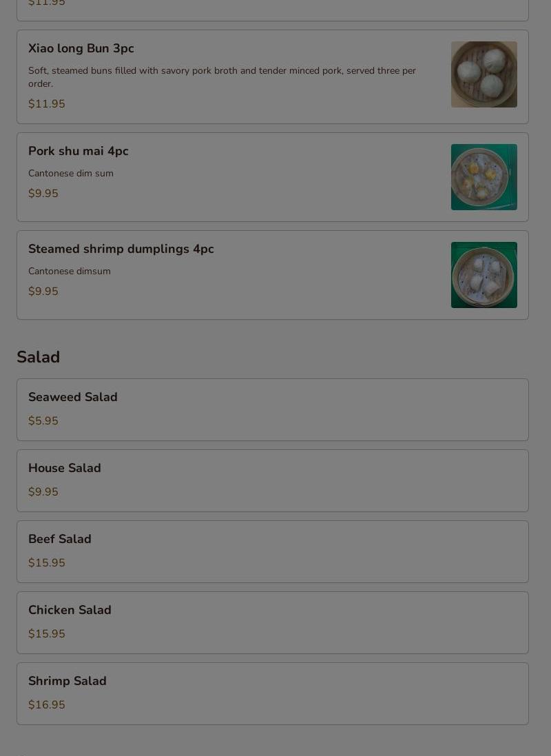
Task: Choose the Chicken Salad menu item
Action: pos(273,622)
